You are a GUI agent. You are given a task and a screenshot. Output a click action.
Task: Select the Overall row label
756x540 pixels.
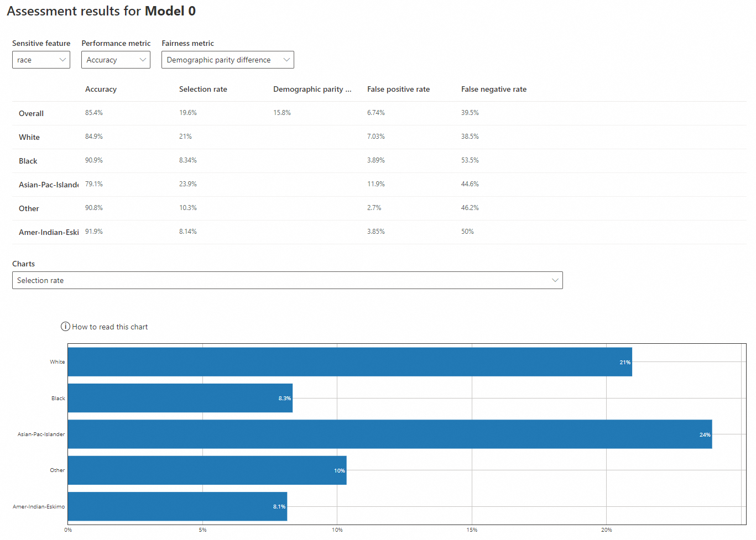click(31, 113)
